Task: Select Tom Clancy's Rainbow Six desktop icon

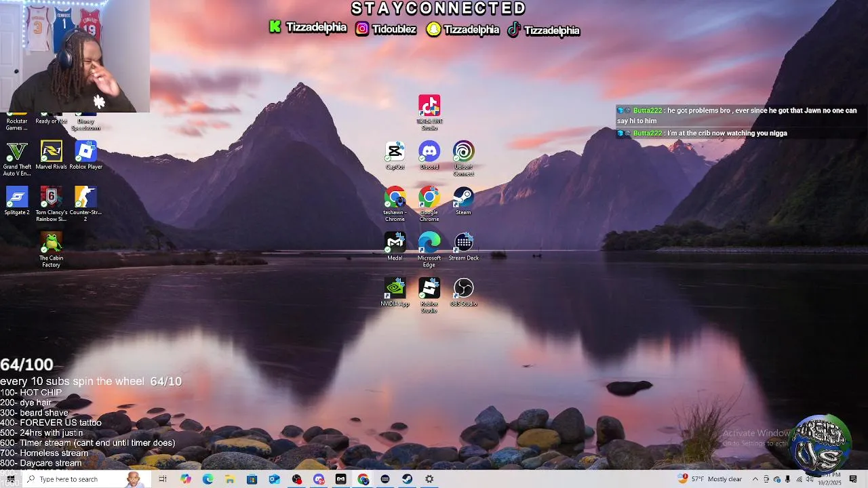Action: 52,205
